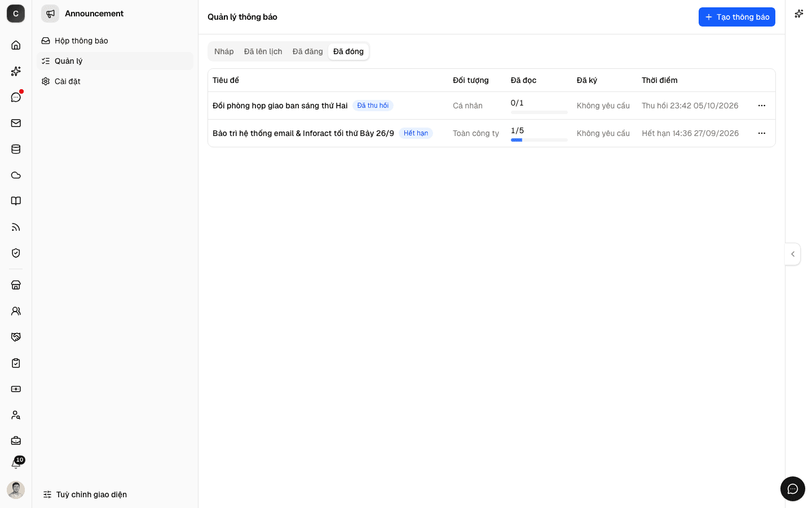Image resolution: width=812 pixels, height=508 pixels.
Task: Click the Đã thu hồi status badge
Action: coord(373,106)
